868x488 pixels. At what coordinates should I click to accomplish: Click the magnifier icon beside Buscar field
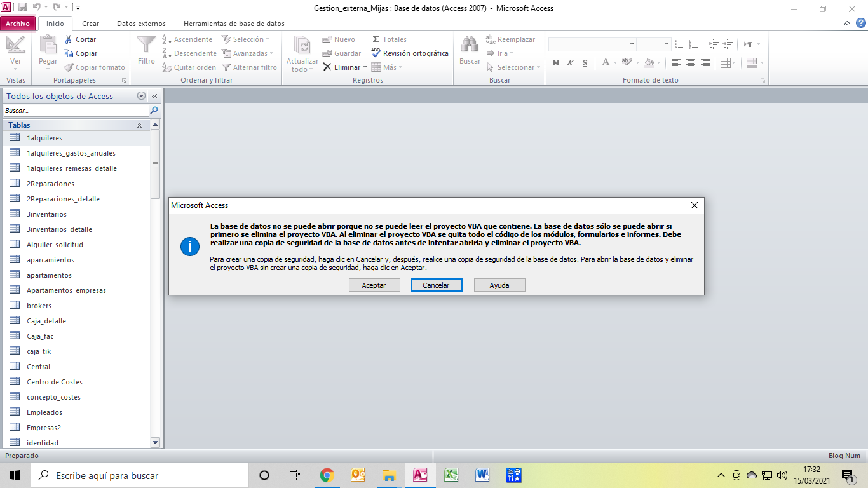(154, 111)
